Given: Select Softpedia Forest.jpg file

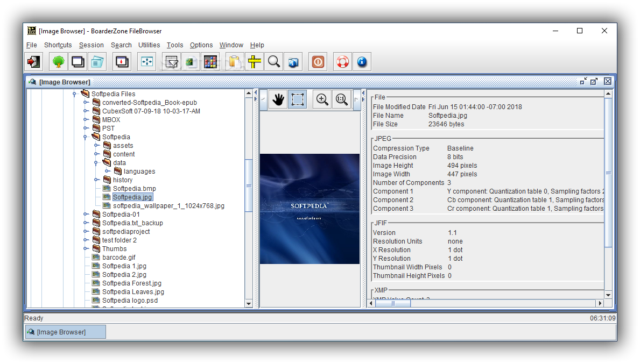Looking at the screenshot, I should (132, 283).
